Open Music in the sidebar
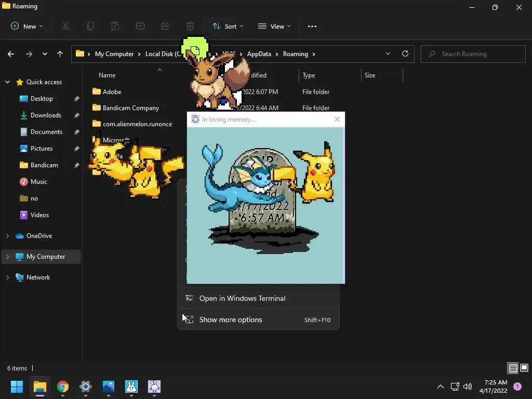This screenshot has height=399, width=532. coord(38,182)
